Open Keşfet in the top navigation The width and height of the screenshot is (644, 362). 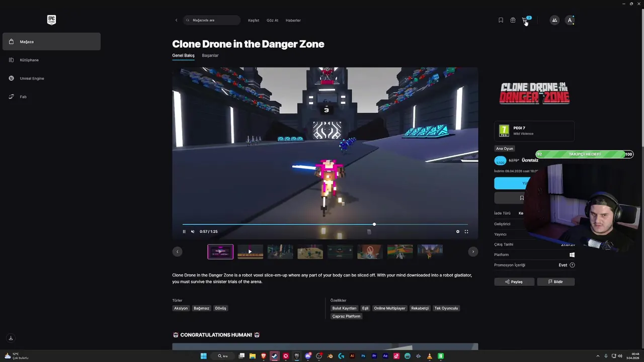254,20
